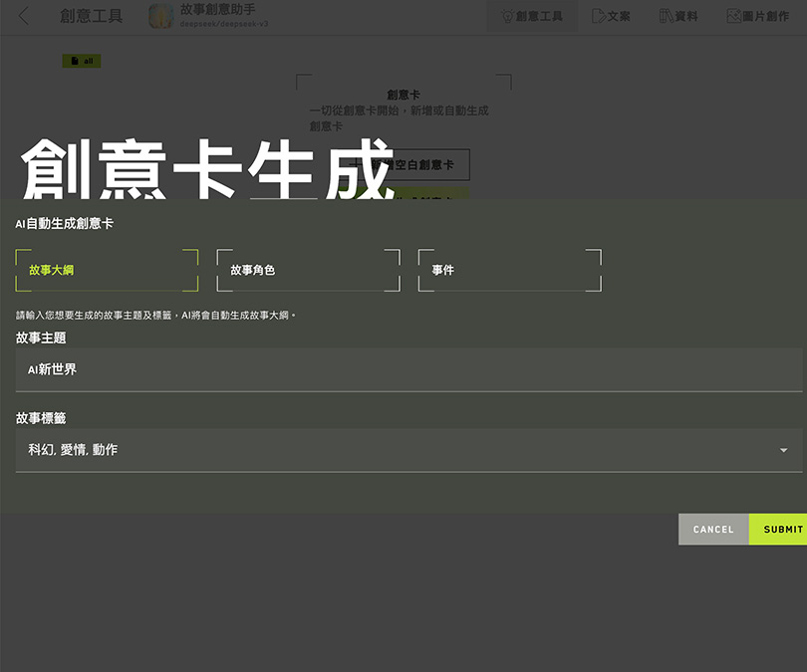Click the book icon beside 資料

click(x=666, y=16)
